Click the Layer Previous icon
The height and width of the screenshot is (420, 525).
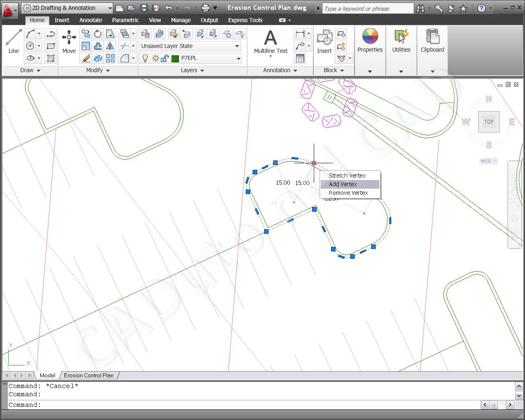point(186,34)
